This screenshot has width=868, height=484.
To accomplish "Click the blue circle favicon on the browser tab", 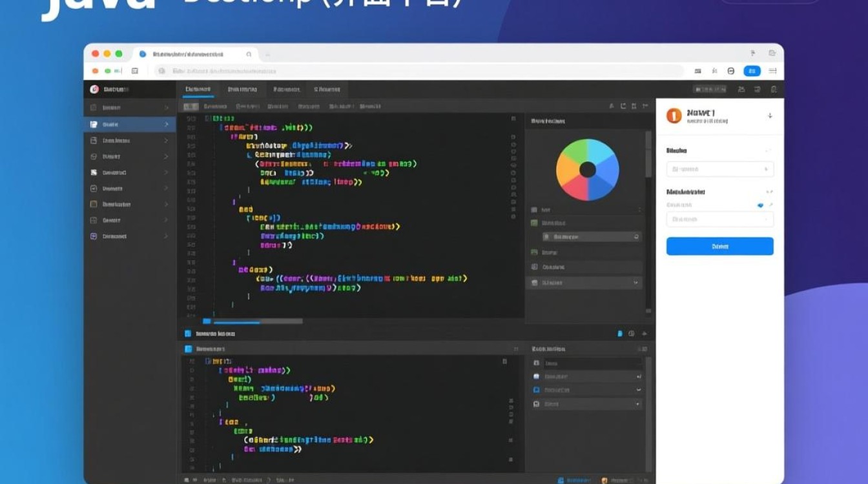I will [x=143, y=54].
